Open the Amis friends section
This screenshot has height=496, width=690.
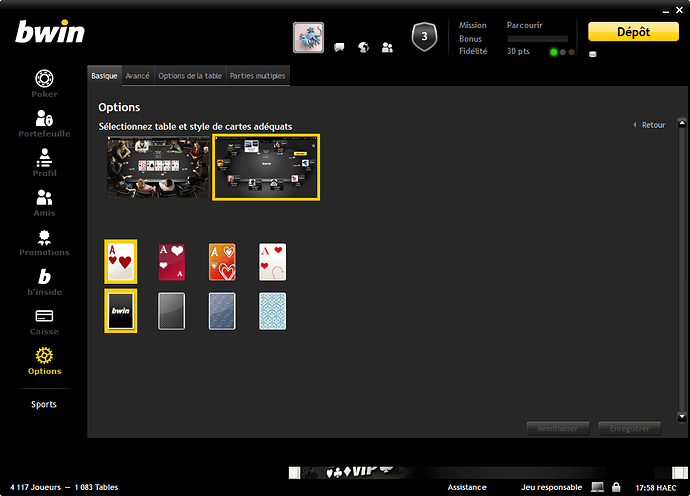point(44,202)
